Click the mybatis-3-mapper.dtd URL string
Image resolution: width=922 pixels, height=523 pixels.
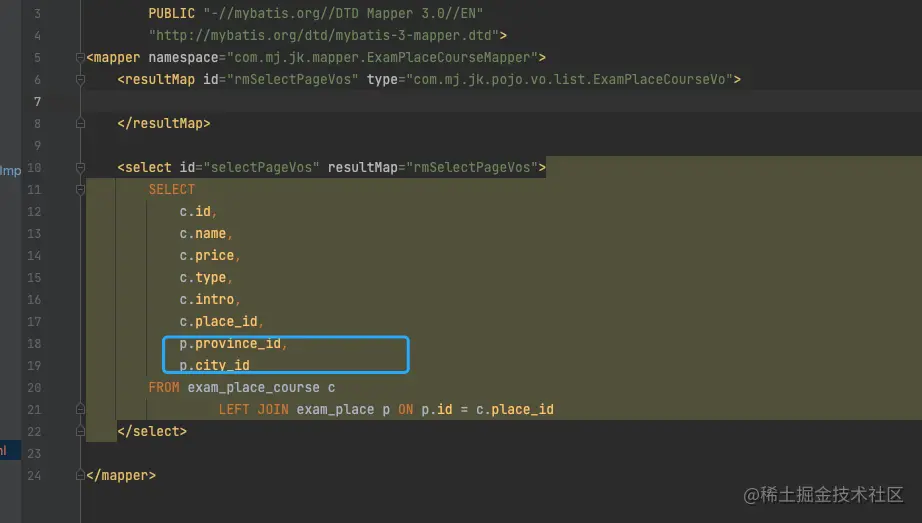click(323, 35)
